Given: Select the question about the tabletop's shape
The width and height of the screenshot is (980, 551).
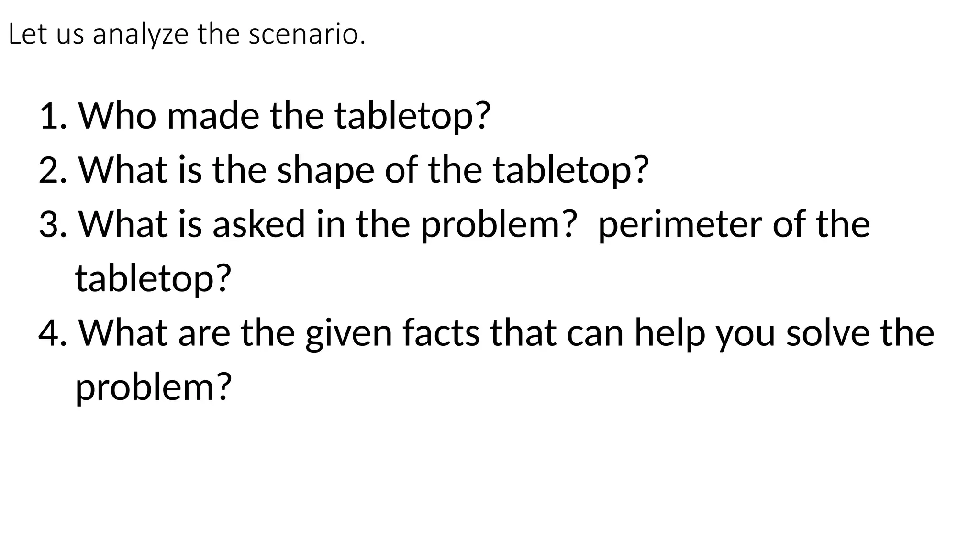Looking at the screenshot, I should 364,170.
